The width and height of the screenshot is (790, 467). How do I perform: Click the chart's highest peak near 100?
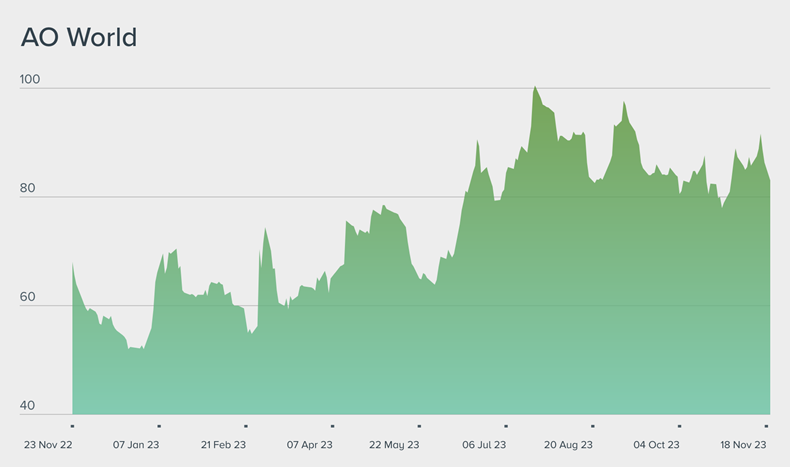(x=535, y=88)
